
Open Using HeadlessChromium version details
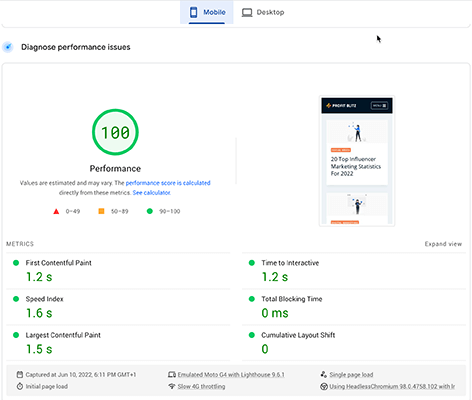[x=392, y=386]
